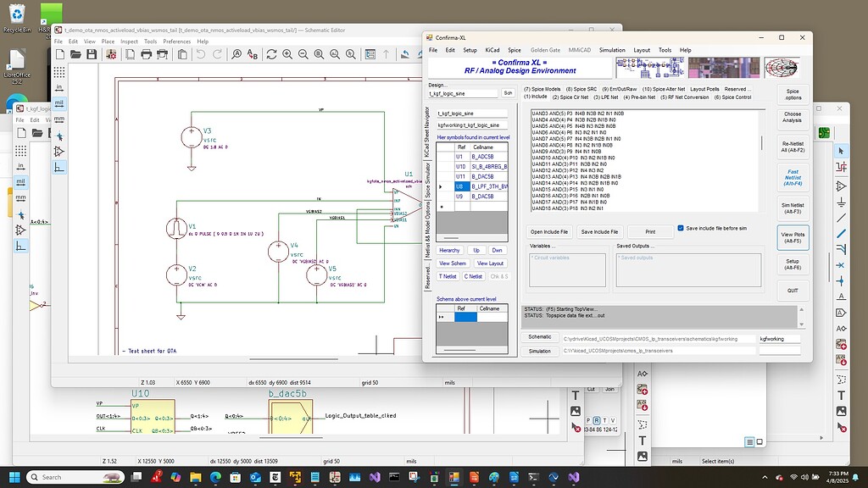This screenshot has width=868, height=488.
Task: Click the View Schem button
Action: (x=453, y=263)
